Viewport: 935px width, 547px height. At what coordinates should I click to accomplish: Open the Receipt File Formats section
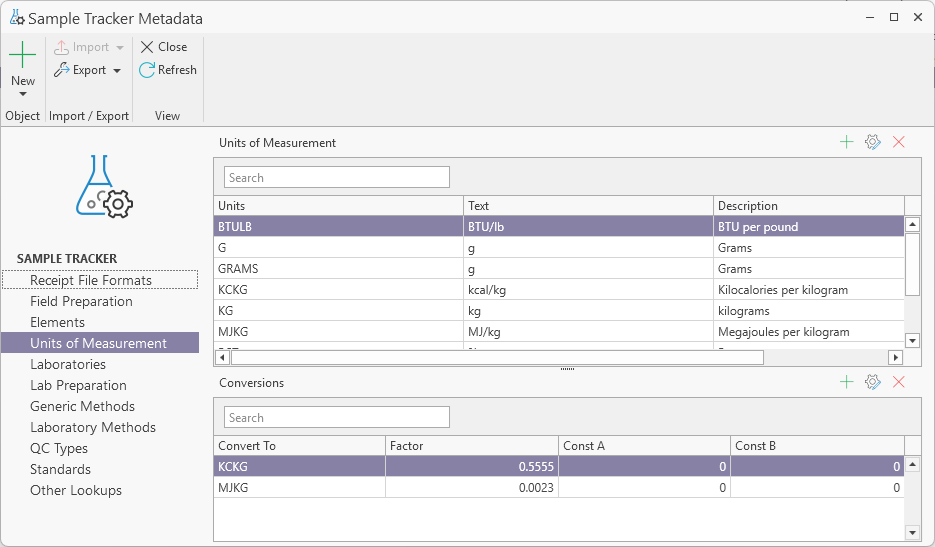point(91,280)
